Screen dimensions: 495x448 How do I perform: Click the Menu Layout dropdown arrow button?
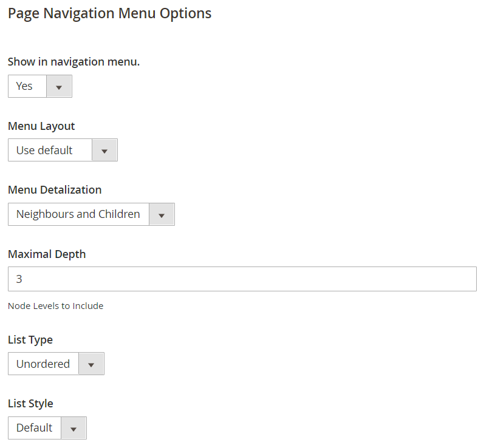(104, 150)
